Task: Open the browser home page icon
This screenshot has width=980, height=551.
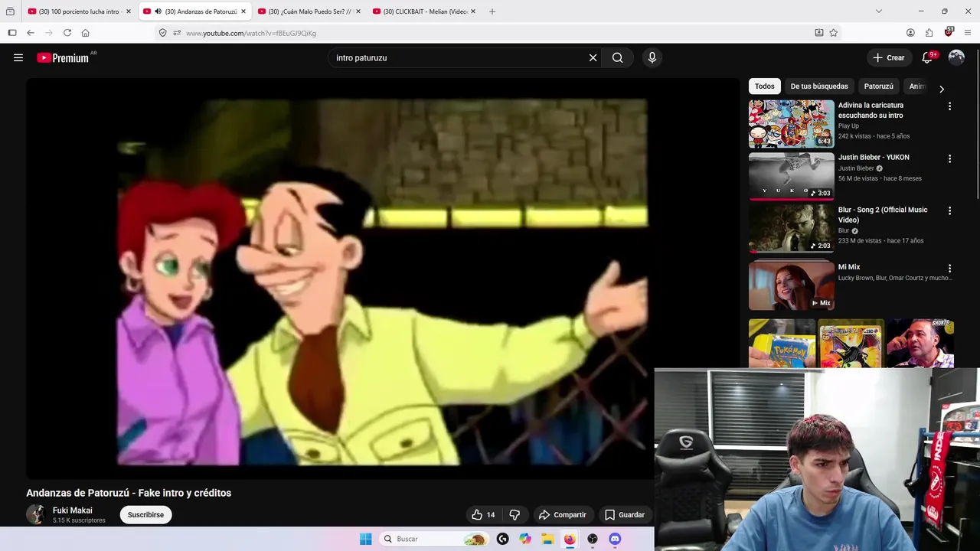Action: [x=86, y=33]
